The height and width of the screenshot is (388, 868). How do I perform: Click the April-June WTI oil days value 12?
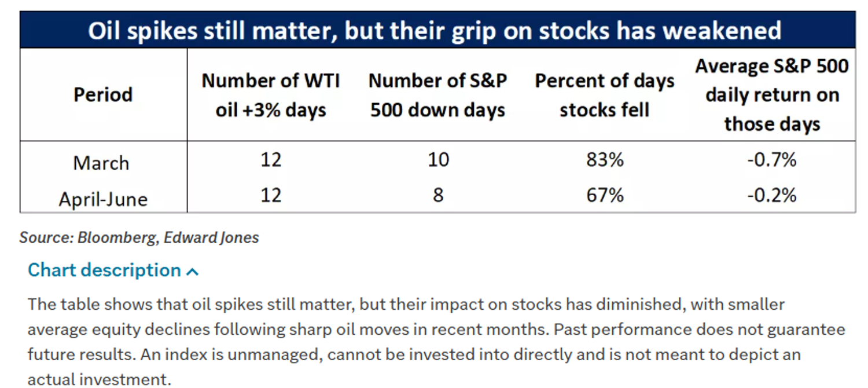[x=271, y=195]
